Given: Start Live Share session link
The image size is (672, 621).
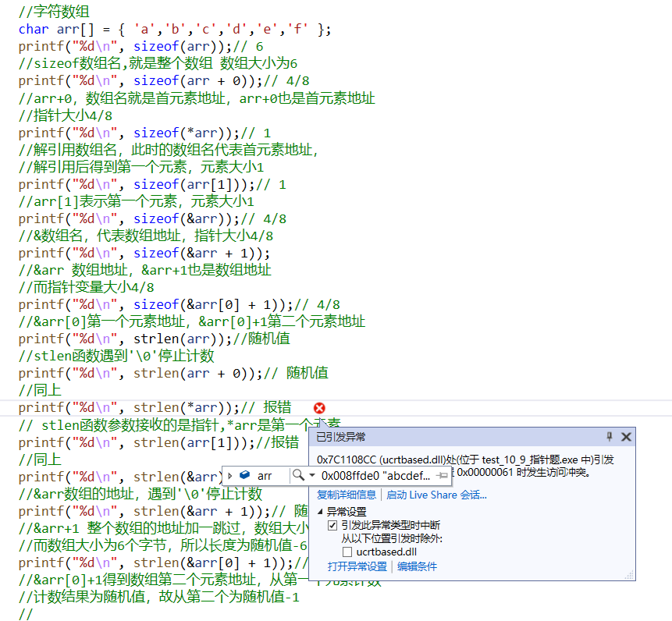Looking at the screenshot, I should (x=436, y=495).
